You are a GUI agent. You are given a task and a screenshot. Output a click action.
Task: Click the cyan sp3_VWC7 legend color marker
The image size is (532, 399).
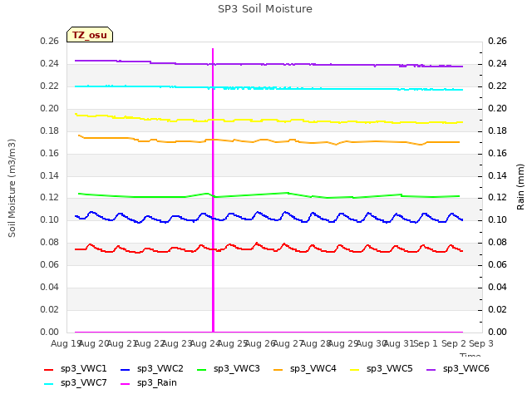tap(49, 384)
